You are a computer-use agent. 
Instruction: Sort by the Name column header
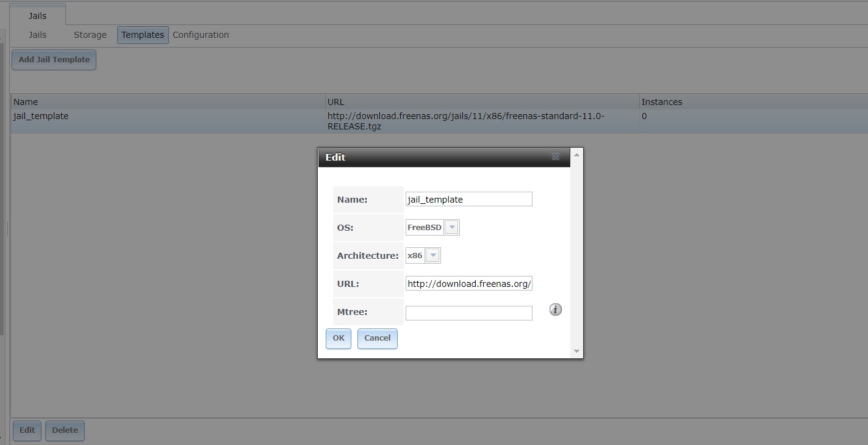coord(168,102)
